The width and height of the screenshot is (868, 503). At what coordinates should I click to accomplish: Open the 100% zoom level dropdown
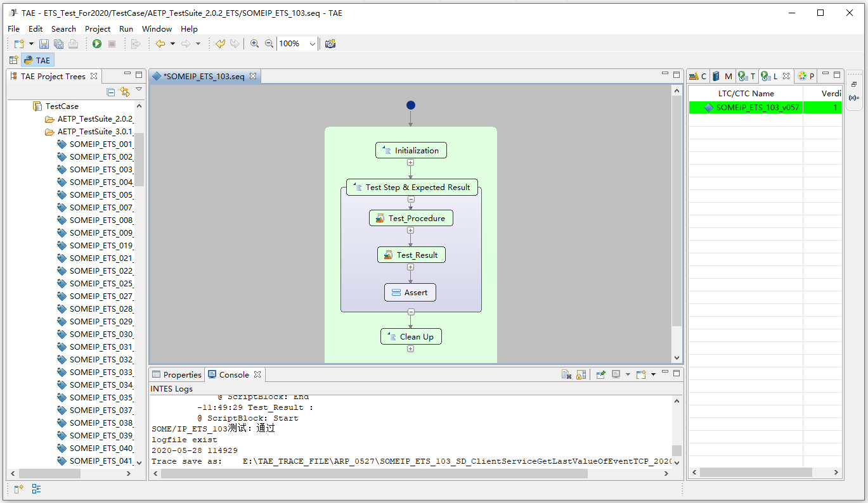(312, 44)
